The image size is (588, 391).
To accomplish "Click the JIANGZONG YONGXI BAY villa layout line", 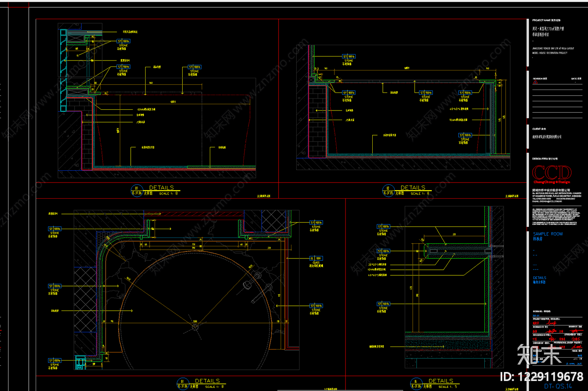I will (553, 48).
